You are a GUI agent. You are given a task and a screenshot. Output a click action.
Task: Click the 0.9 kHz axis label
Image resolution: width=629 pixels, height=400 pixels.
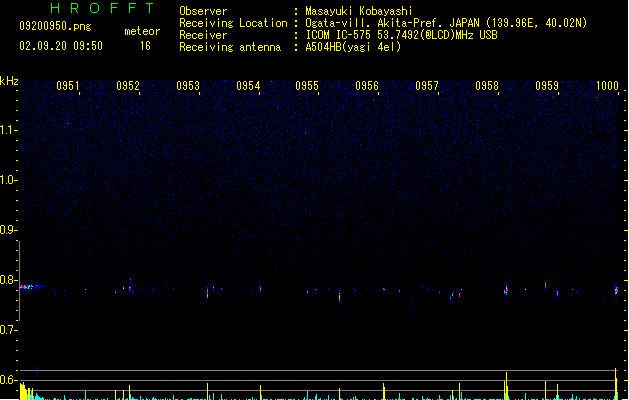[8, 230]
